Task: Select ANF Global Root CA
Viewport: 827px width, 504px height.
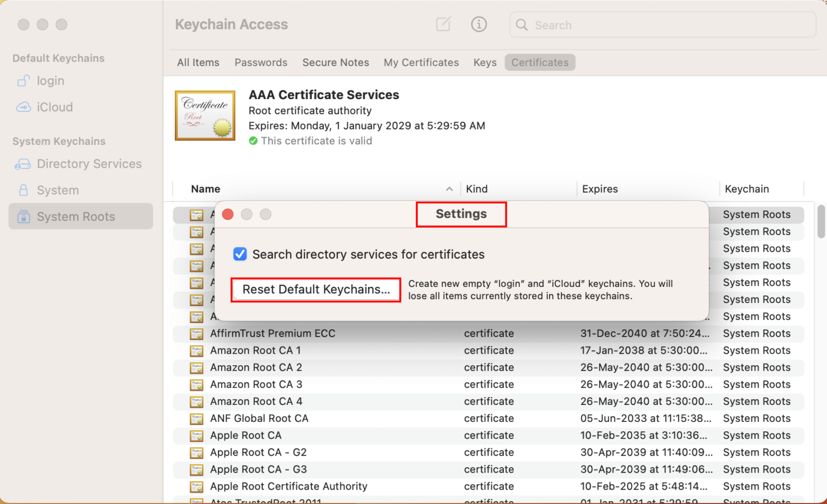Action: (488, 419)
